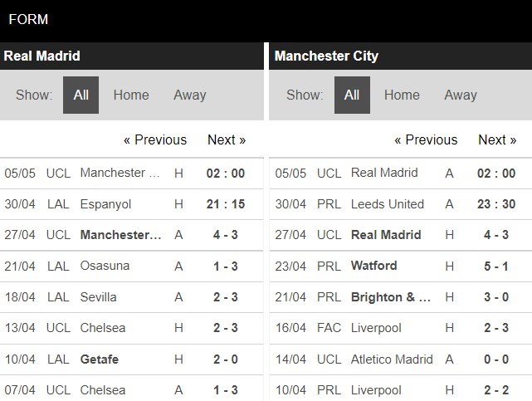
Task: Switch Manchester City form to Home
Action: [x=402, y=95]
